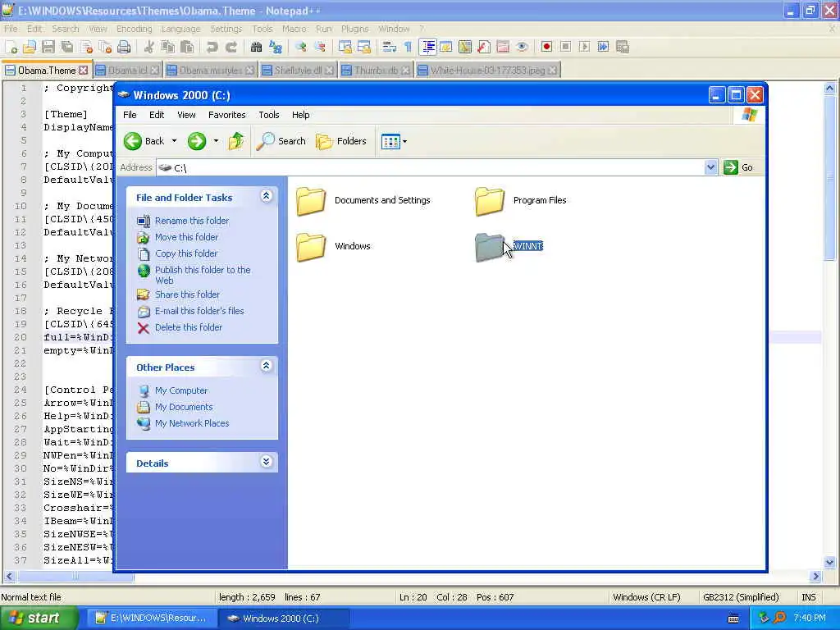The image size is (840, 630).
Task: Open Explorer window File menu
Action: [x=130, y=115]
